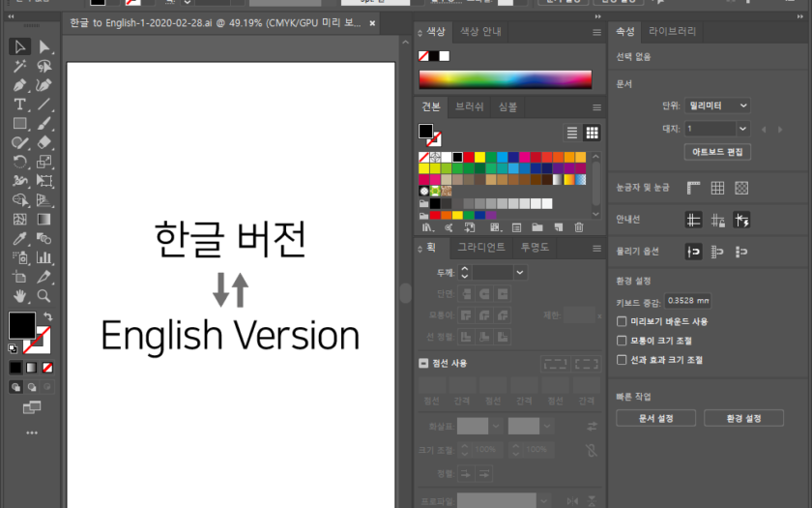
Task: Expand the 대지 artboard number dropdown
Action: point(742,129)
